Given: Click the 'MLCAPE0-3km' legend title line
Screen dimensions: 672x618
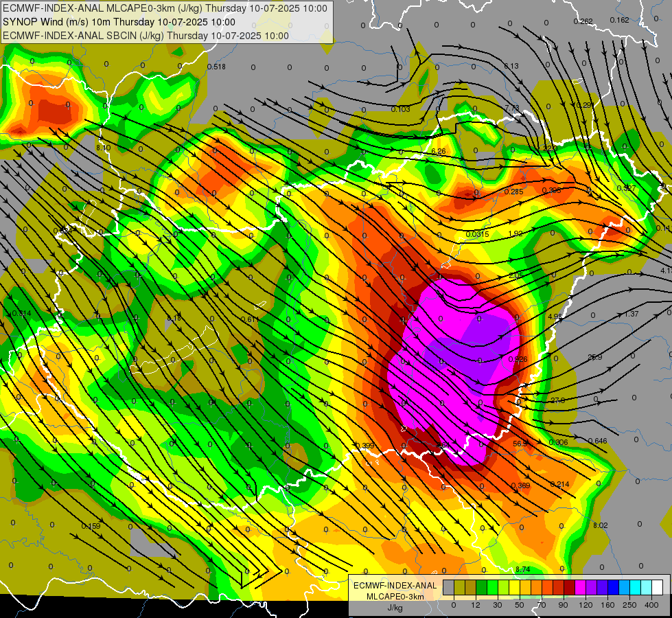Looking at the screenshot, I should (395, 597).
